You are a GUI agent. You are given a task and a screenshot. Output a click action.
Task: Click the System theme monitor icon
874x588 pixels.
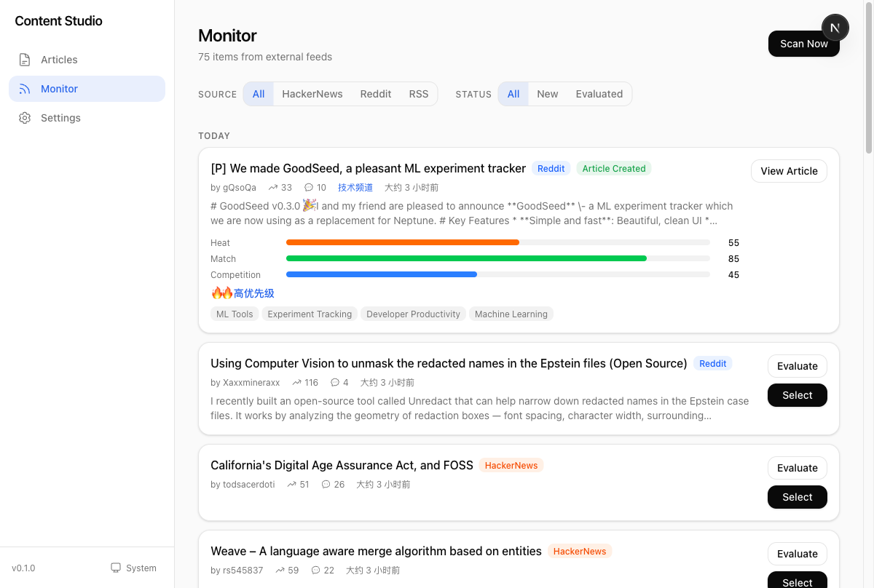coord(116,568)
